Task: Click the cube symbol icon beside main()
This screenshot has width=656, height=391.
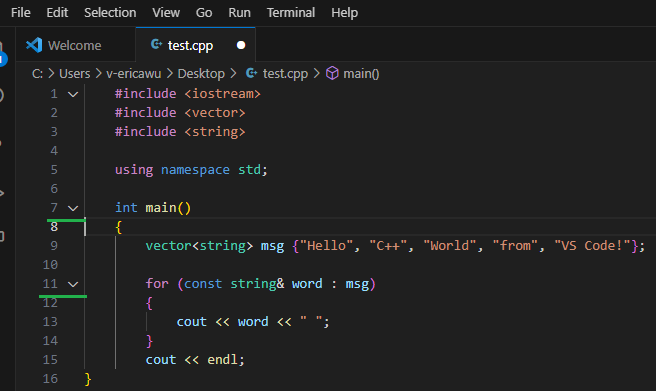Action: tap(332, 73)
